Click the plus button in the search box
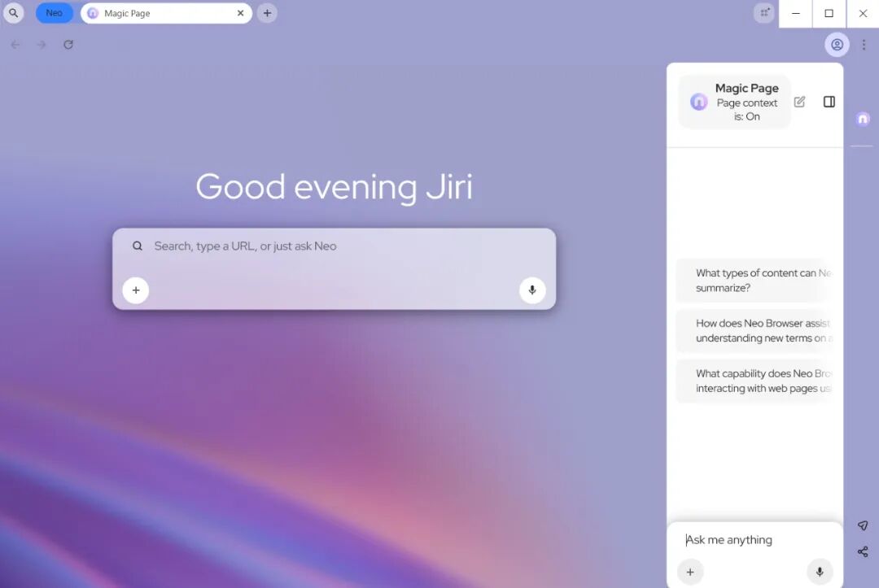The height and width of the screenshot is (588, 879). click(x=136, y=290)
